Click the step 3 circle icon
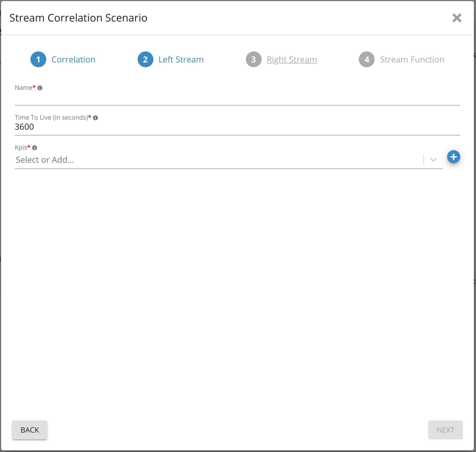Viewport: 476px width, 452px height. point(253,60)
